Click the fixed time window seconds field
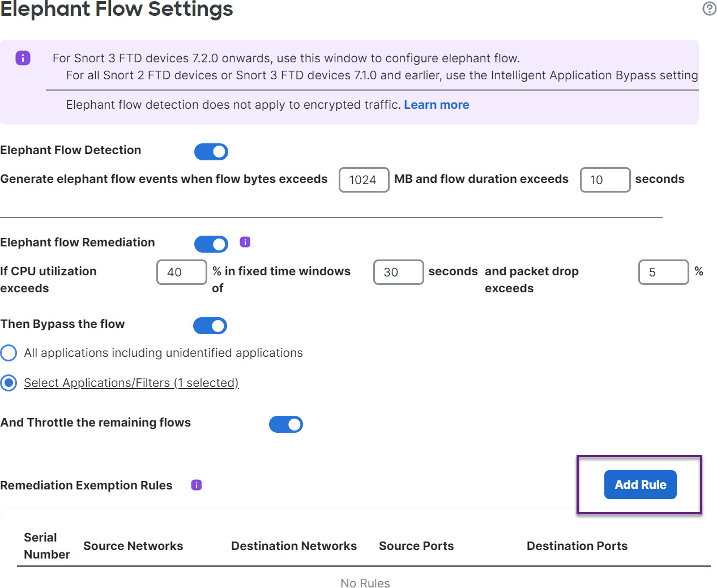This screenshot has height=588, width=717. pyautogui.click(x=398, y=272)
